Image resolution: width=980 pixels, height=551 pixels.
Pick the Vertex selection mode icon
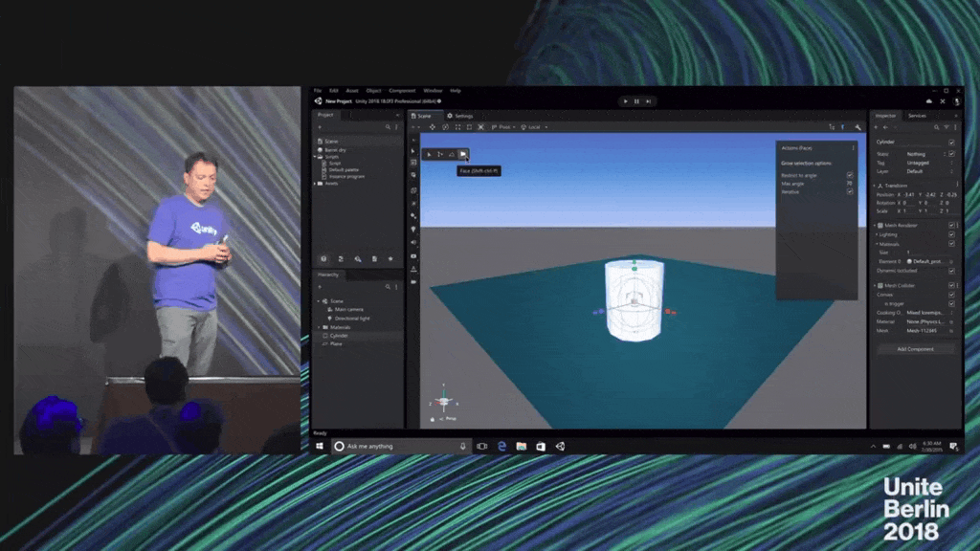coord(440,154)
